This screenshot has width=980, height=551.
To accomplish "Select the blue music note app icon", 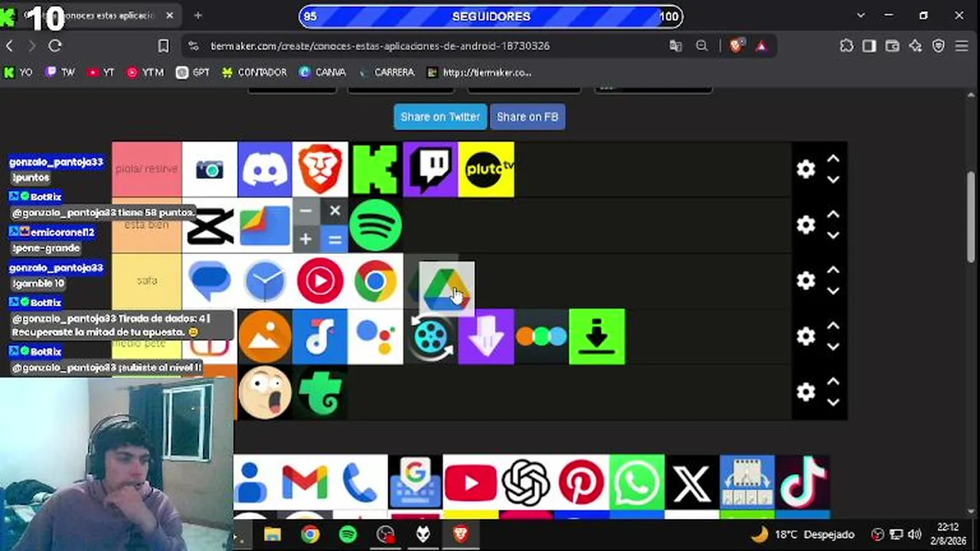I will (x=320, y=337).
